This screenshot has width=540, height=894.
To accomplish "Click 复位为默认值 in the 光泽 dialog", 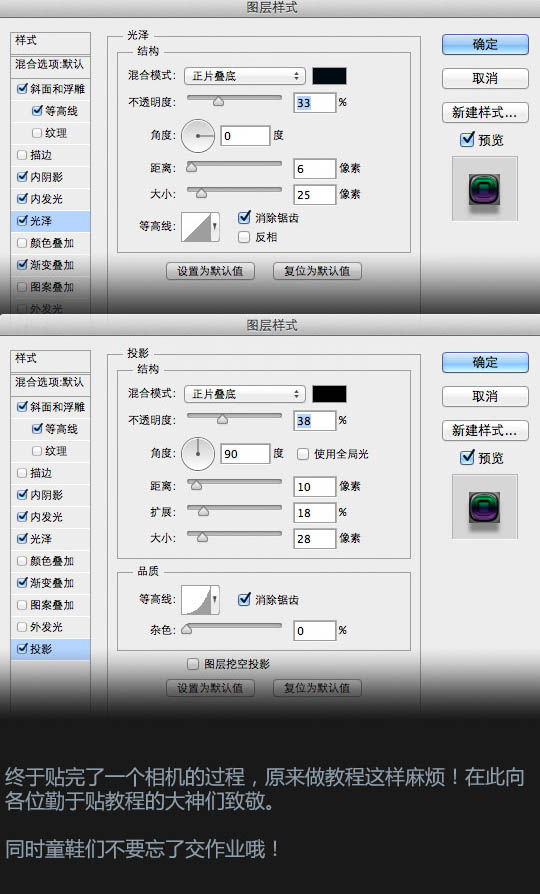I will 317,271.
